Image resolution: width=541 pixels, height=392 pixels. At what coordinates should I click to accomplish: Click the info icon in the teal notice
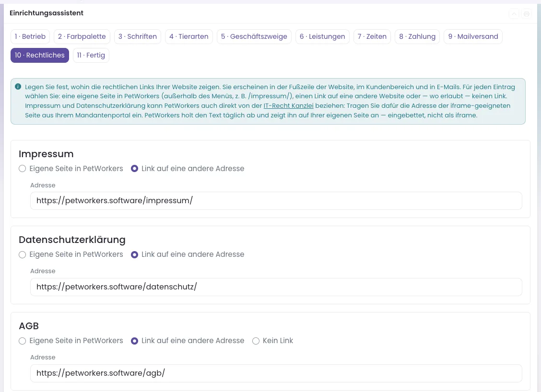[x=18, y=87]
